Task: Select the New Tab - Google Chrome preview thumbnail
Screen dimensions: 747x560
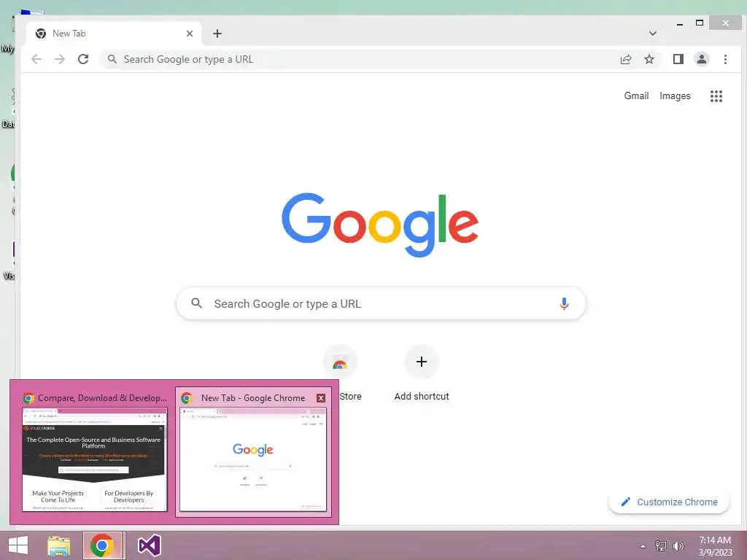Action: [x=253, y=459]
